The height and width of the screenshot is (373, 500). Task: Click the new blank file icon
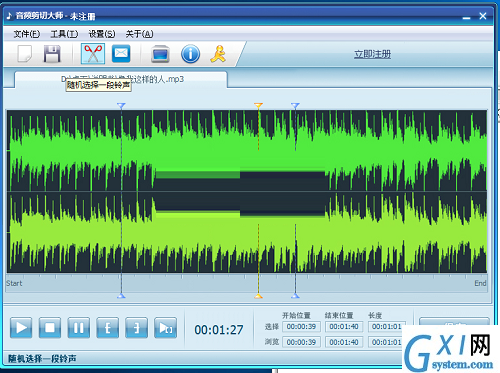25,54
